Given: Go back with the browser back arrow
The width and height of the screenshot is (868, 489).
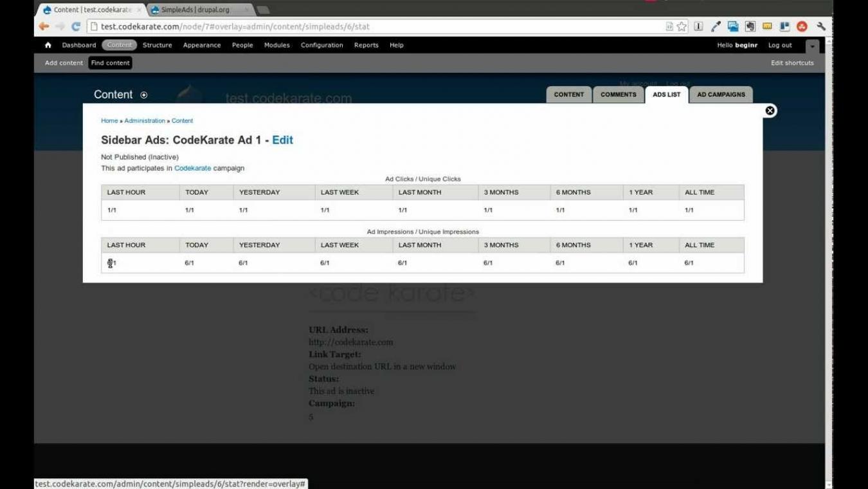Looking at the screenshot, I should pos(44,26).
